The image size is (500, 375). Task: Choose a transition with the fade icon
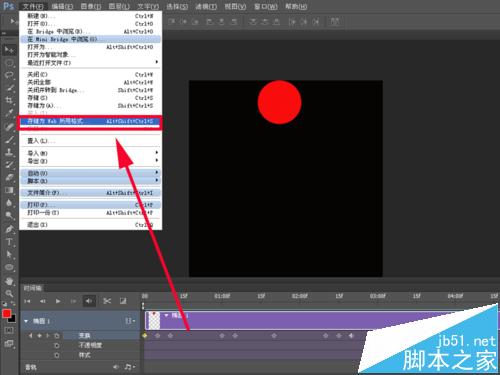coord(123,301)
